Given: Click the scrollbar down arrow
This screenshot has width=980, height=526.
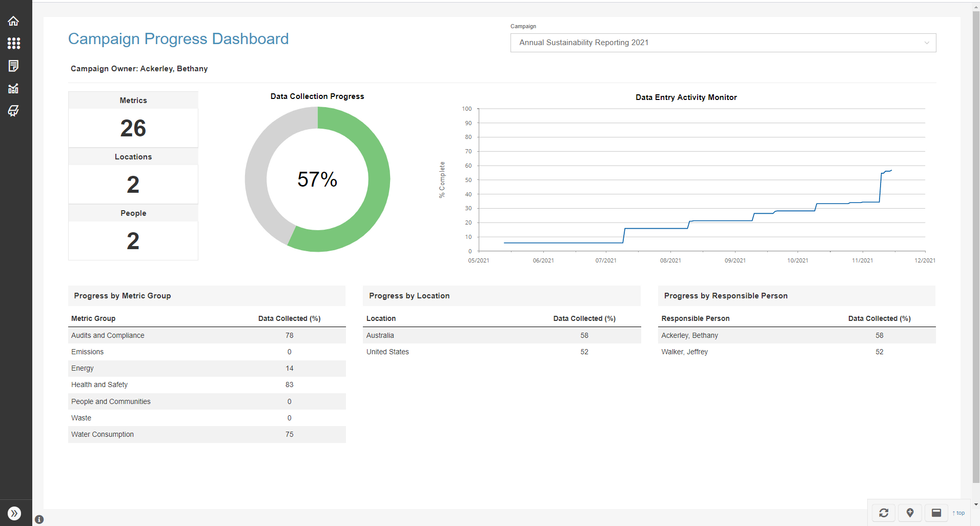Looking at the screenshot, I should 976,504.
